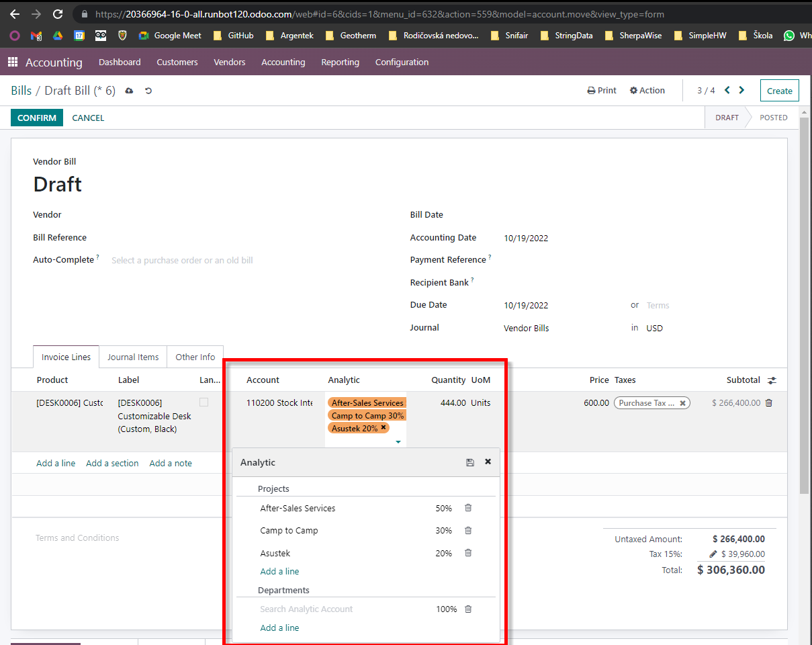The width and height of the screenshot is (812, 645).
Task: Expand the Analytic field dropdown arrow
Action: click(398, 442)
